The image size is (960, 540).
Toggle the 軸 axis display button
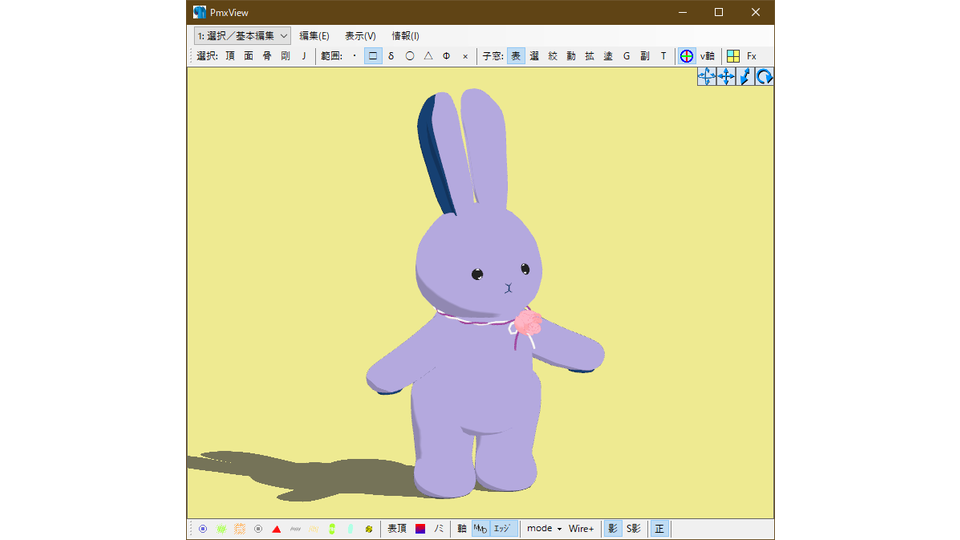[x=462, y=528]
